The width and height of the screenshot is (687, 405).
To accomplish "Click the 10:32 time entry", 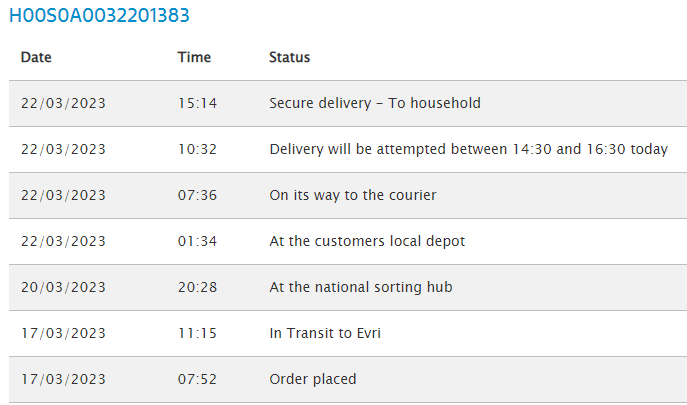I will point(197,149).
